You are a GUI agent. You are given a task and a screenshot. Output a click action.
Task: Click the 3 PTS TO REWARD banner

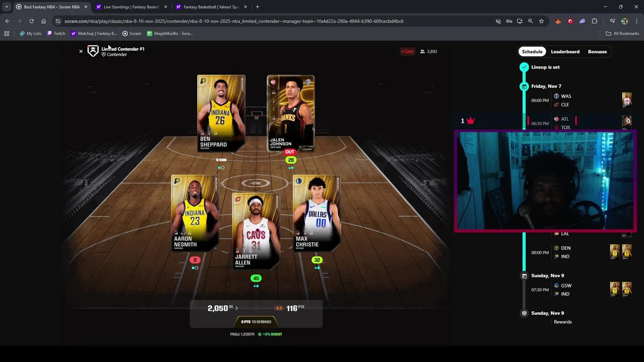pos(256,322)
